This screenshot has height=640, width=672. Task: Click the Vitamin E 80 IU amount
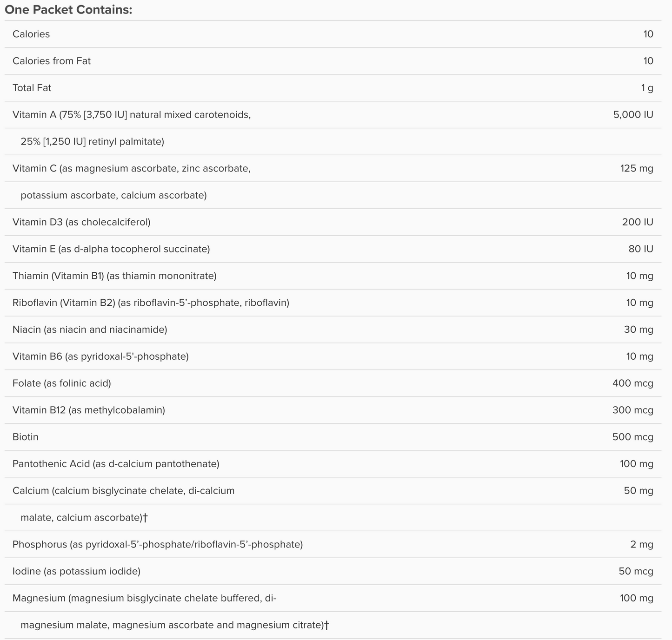click(x=641, y=249)
